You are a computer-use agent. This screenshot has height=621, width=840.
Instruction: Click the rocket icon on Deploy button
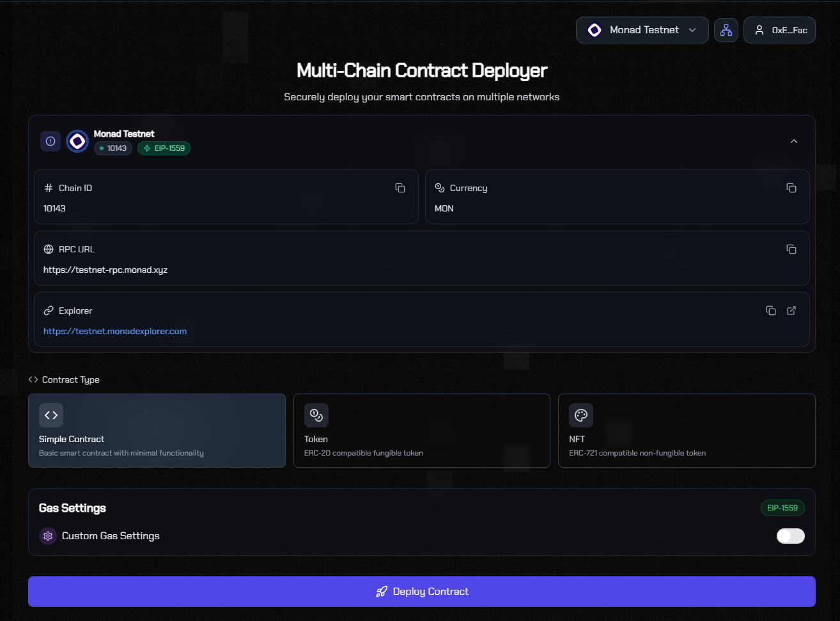pos(382,592)
